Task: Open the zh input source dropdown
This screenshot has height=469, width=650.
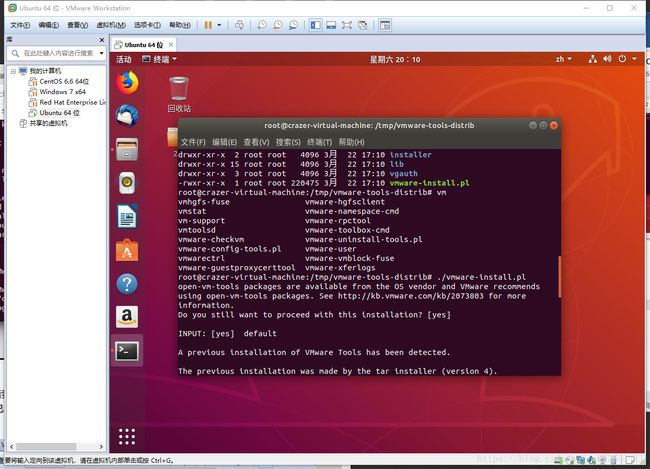Action: [563, 59]
